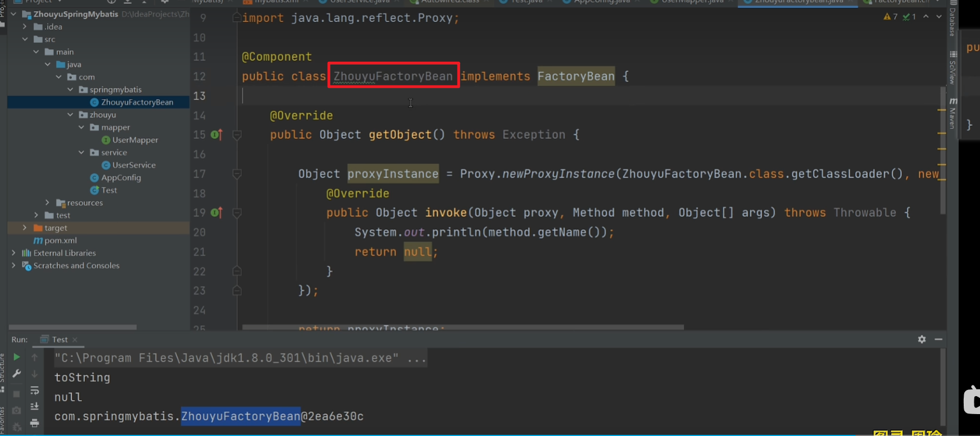Close the Test run tab
980x436 pixels.
pyautogui.click(x=75, y=340)
